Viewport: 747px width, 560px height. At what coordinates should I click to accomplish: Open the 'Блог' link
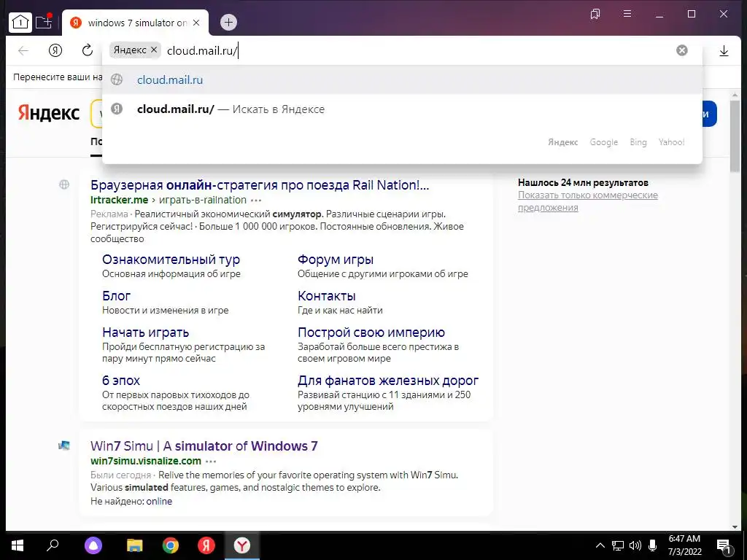coord(116,296)
